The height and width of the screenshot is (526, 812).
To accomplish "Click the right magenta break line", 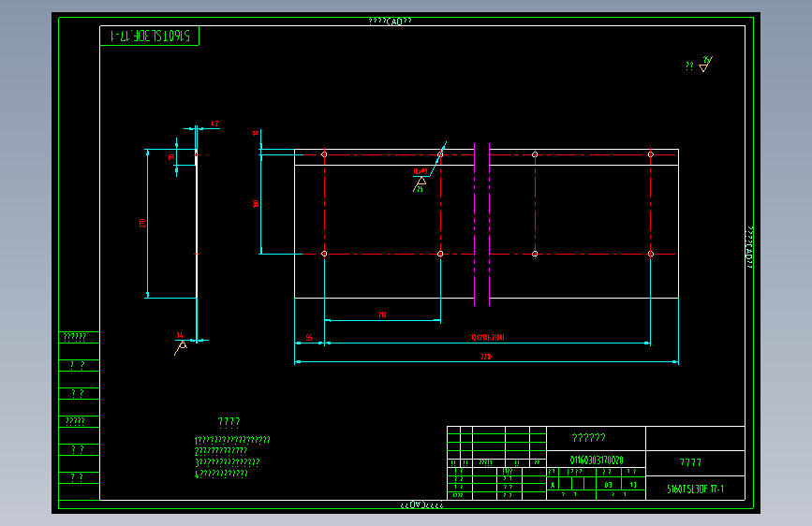I will [490, 225].
